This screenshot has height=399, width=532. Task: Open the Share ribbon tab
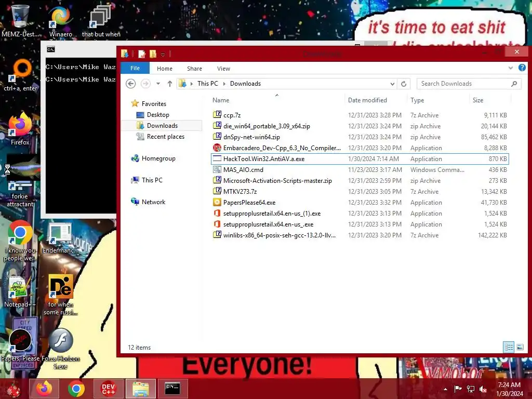click(x=194, y=69)
